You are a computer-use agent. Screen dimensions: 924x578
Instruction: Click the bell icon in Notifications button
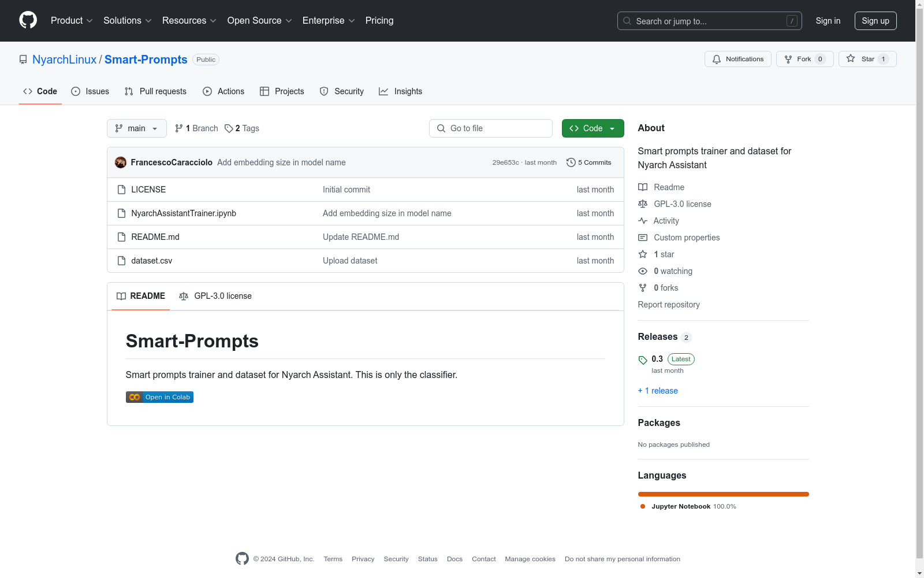[x=717, y=59]
